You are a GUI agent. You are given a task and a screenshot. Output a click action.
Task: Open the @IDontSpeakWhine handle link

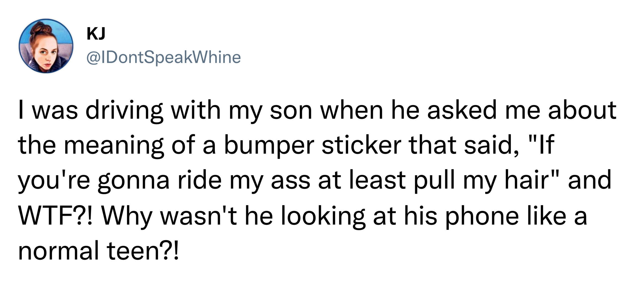[x=164, y=57]
